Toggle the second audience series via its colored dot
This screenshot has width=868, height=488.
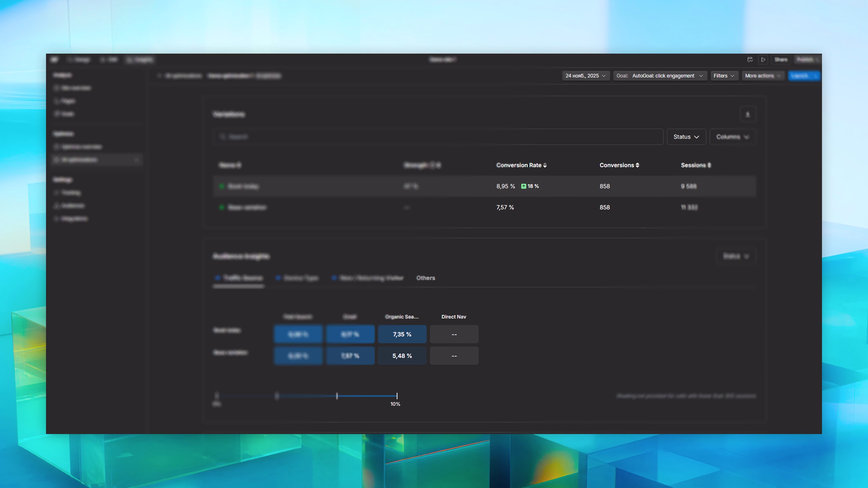[278, 278]
